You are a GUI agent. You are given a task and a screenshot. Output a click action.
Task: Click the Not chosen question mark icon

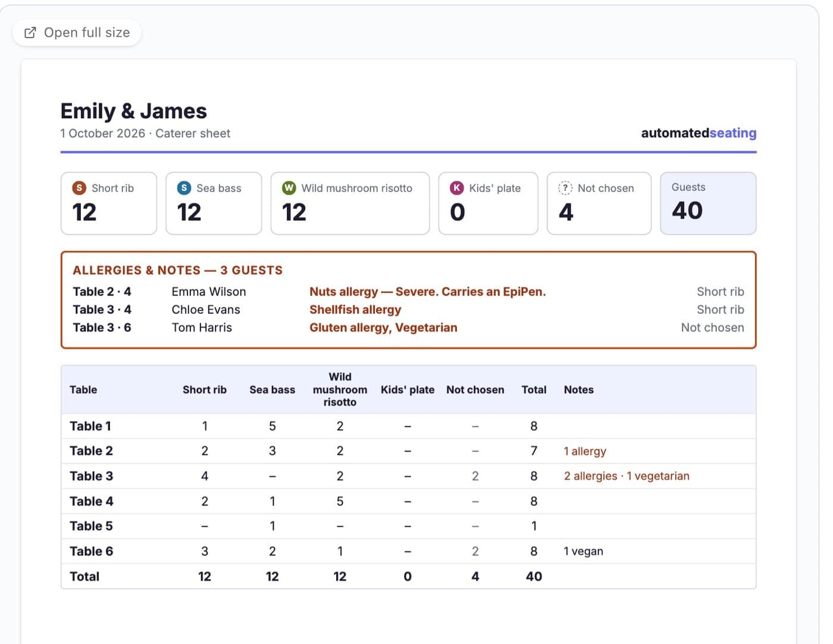[565, 188]
